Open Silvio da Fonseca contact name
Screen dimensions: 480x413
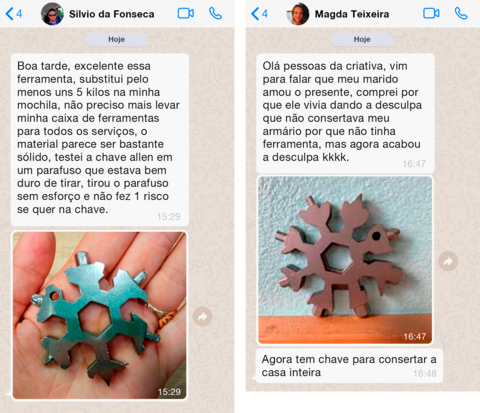(x=112, y=14)
